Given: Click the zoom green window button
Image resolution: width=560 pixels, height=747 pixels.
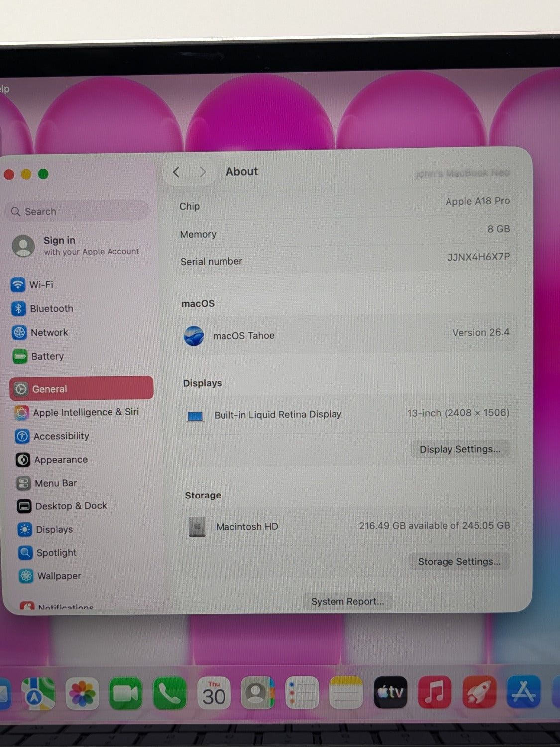Looking at the screenshot, I should [x=43, y=174].
